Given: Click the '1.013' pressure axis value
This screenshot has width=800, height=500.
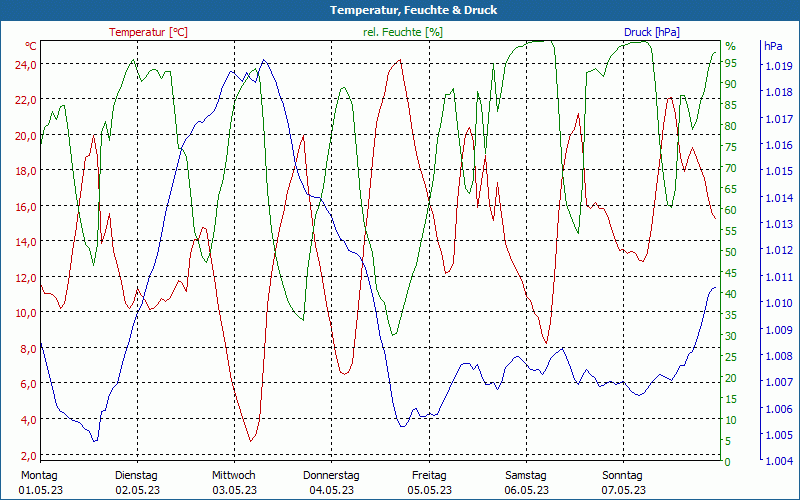Looking at the screenshot, I should pyautogui.click(x=779, y=224).
